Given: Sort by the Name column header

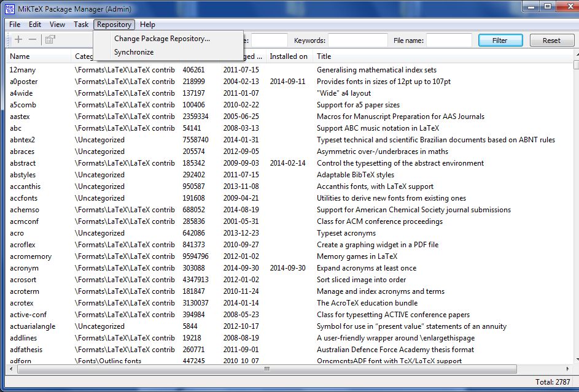Looking at the screenshot, I should coord(39,56).
